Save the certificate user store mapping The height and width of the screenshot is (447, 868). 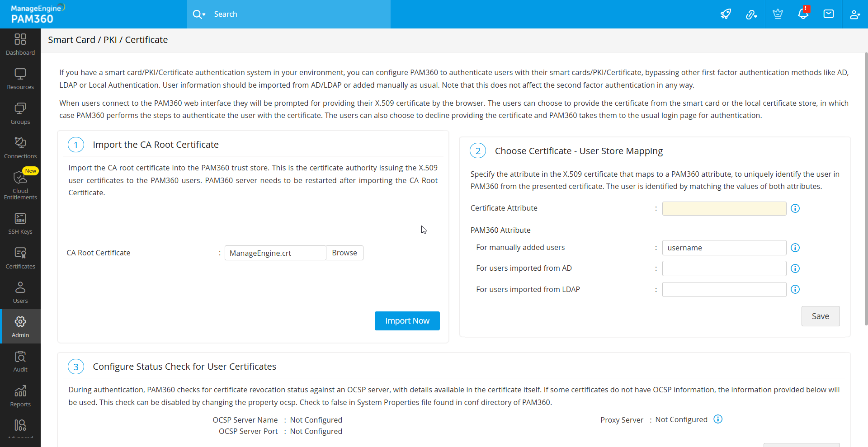820,316
